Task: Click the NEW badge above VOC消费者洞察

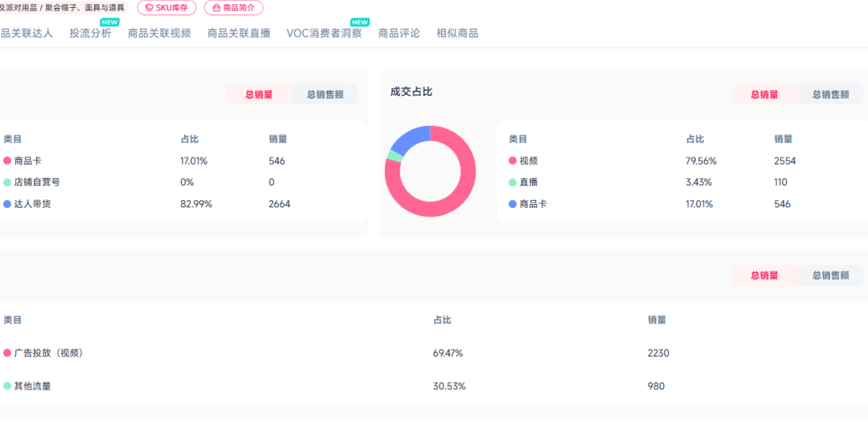Action: point(360,22)
